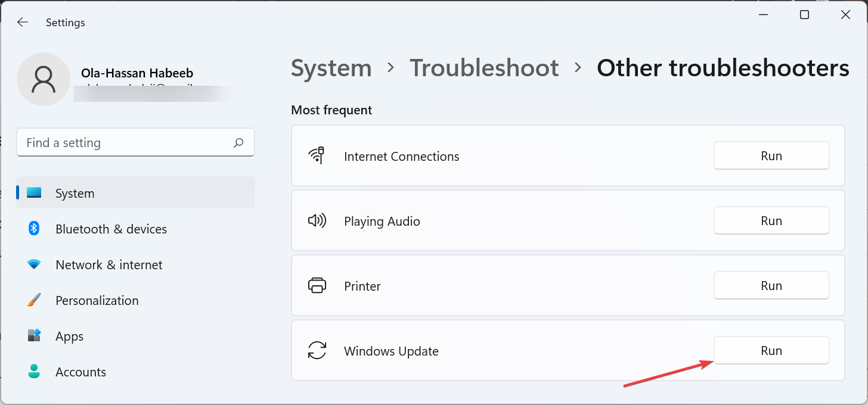This screenshot has height=405, width=868.
Task: Click the user profile avatar picture
Action: (44, 79)
